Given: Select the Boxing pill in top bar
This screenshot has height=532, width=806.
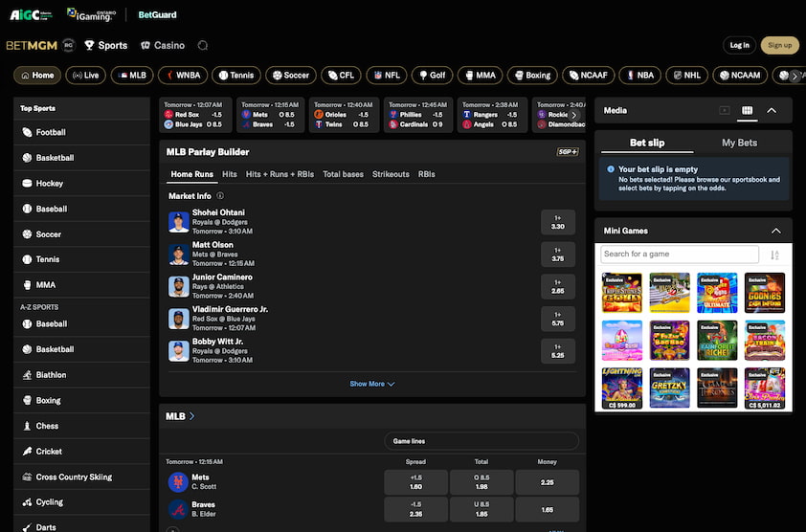Looking at the screenshot, I should [x=532, y=75].
